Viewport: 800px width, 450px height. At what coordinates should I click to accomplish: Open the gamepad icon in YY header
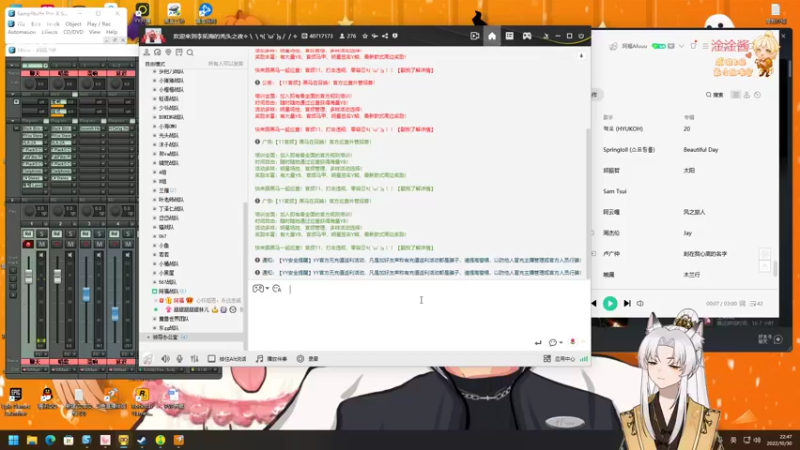527,36
